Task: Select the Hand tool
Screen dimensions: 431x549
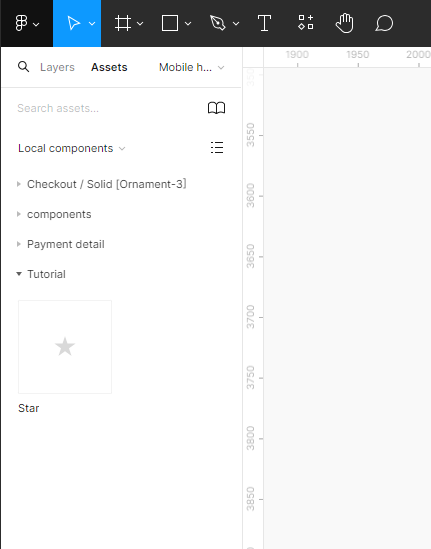Action: pyautogui.click(x=345, y=23)
